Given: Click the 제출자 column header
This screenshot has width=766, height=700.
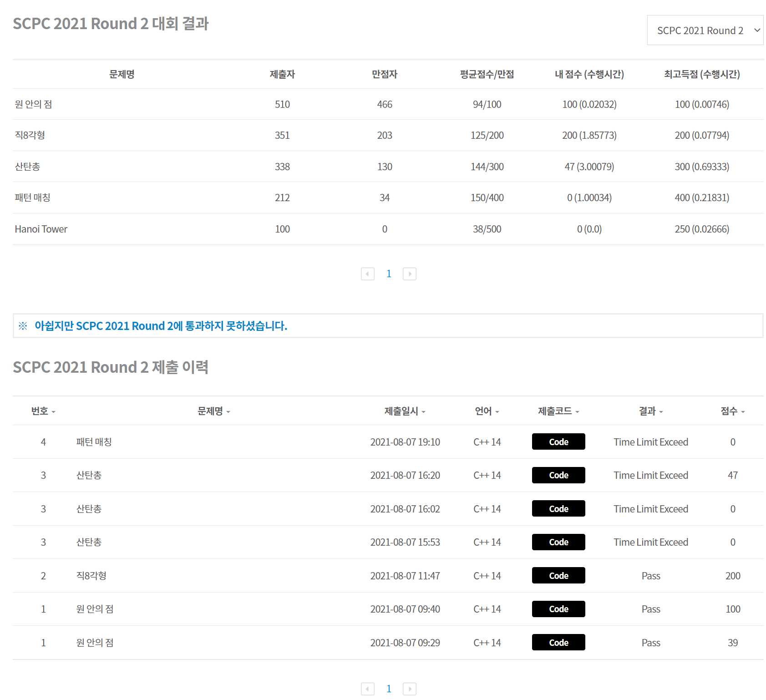Looking at the screenshot, I should point(282,74).
